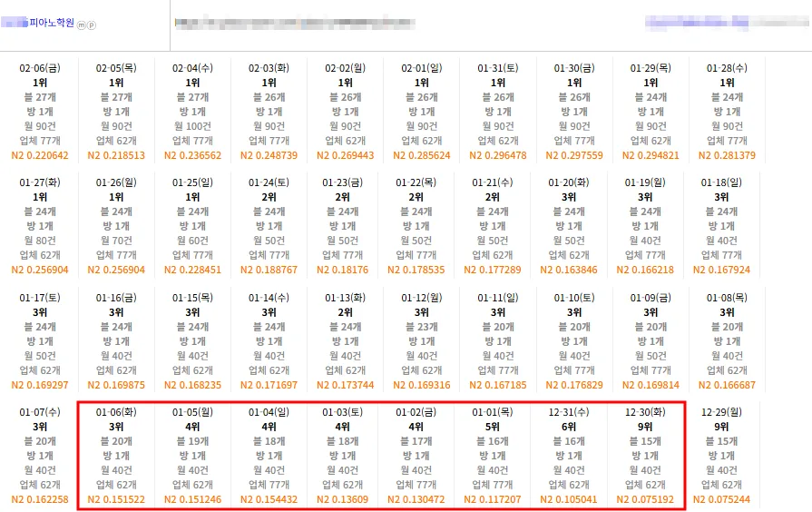Select the N2 0.228451 value
The height and width of the screenshot is (512, 812).
pyautogui.click(x=192, y=270)
